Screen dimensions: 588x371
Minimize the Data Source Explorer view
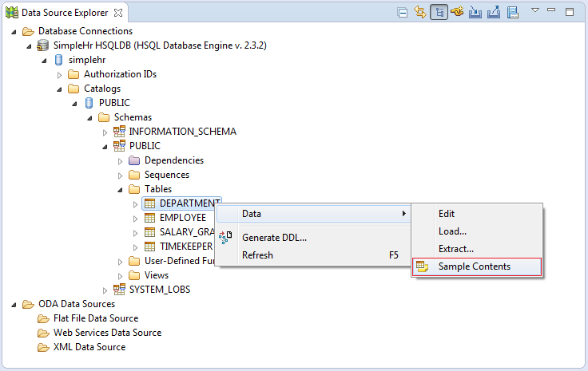point(551,10)
